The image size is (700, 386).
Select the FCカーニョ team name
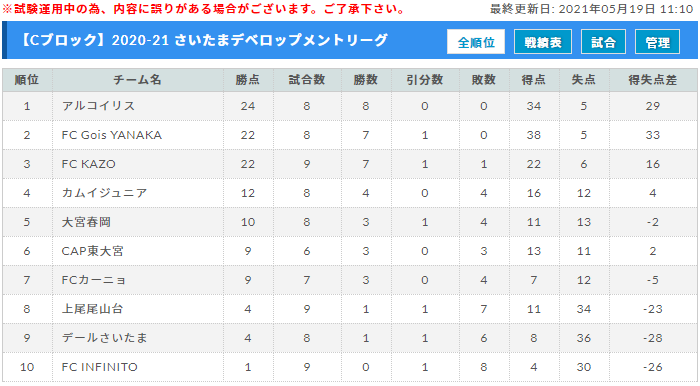(93, 280)
